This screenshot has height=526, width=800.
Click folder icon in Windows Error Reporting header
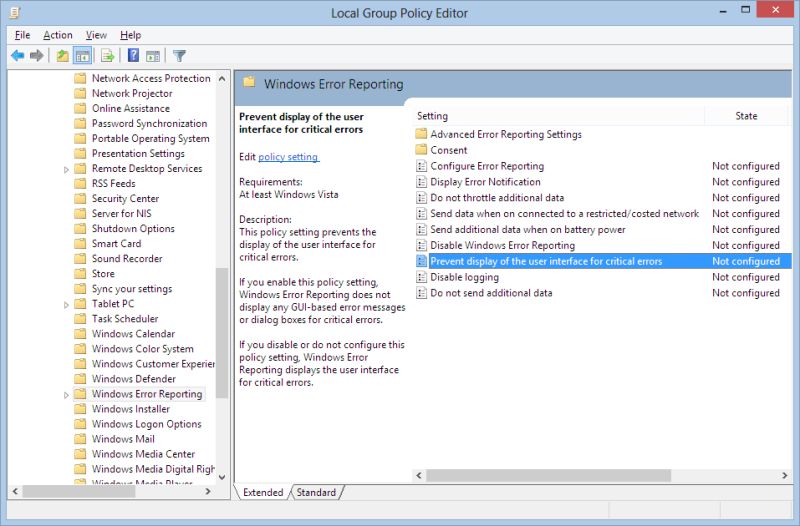coord(249,82)
